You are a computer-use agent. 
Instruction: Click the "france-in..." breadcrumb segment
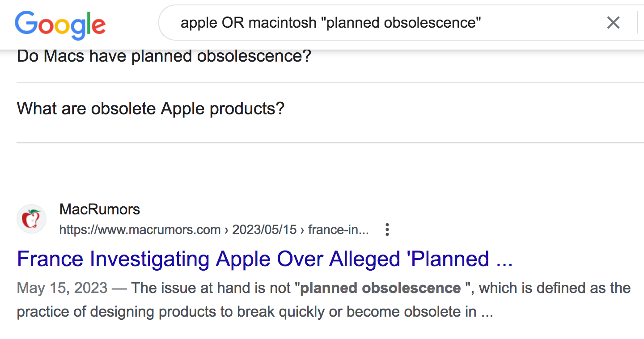pos(338,230)
